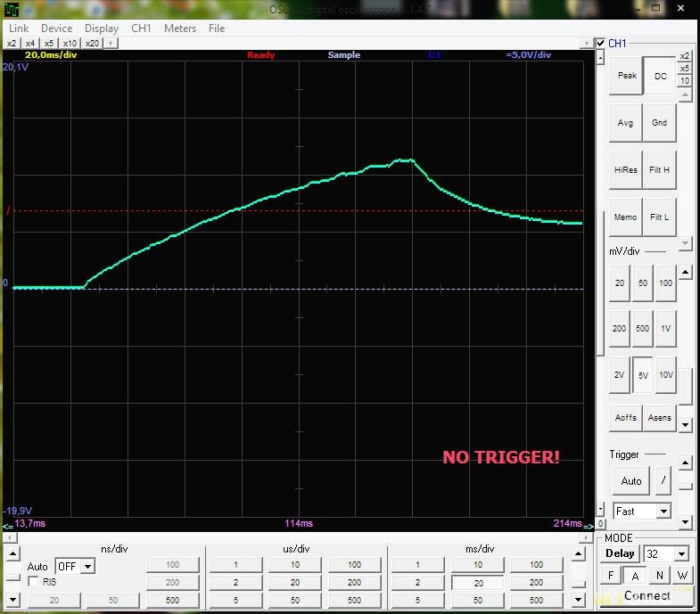Set timebase to 20 ms/div
Image resolution: width=700 pixels, height=614 pixels.
[478, 583]
